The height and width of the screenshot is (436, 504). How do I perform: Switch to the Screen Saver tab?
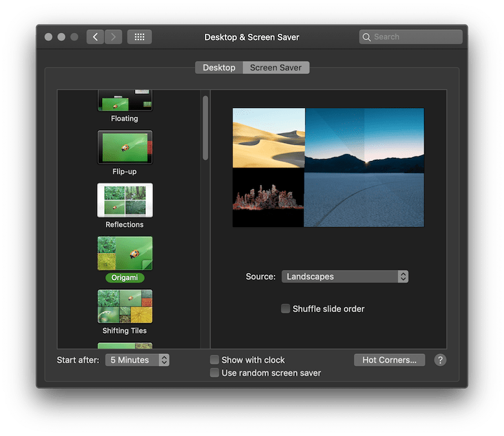276,67
